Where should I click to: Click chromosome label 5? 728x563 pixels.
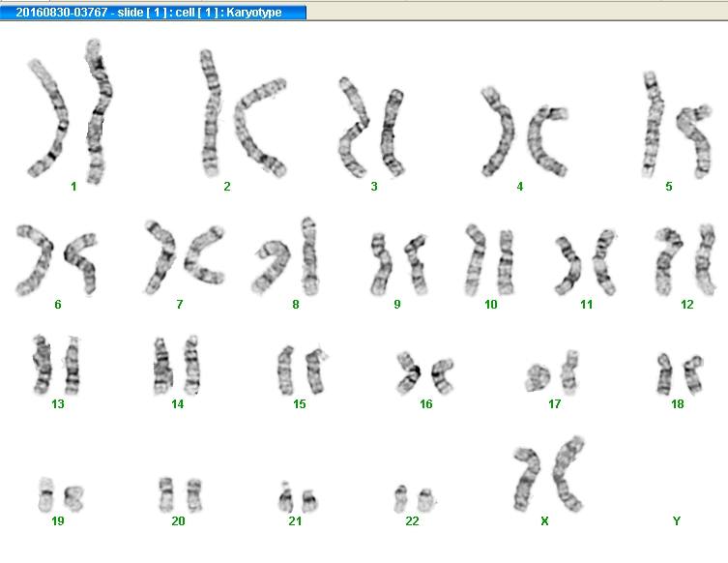[669, 187]
